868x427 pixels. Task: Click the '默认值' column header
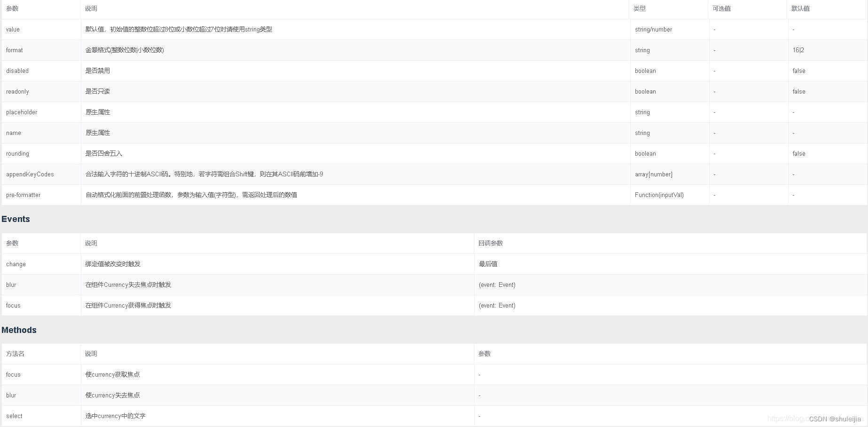pyautogui.click(x=800, y=8)
